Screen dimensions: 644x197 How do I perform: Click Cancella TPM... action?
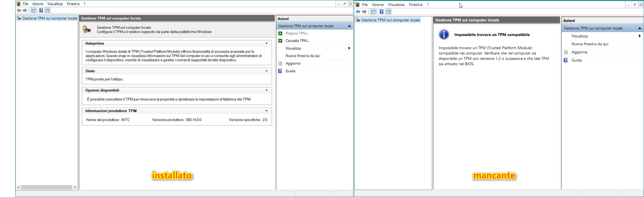point(298,41)
